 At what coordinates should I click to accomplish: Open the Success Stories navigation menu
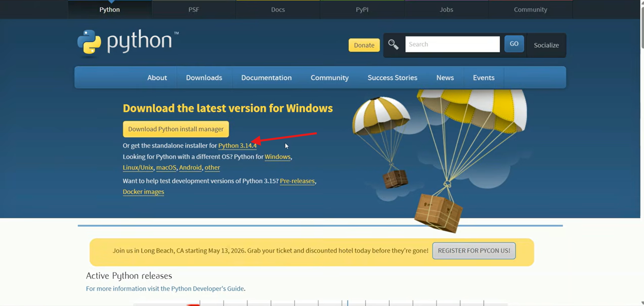click(392, 77)
